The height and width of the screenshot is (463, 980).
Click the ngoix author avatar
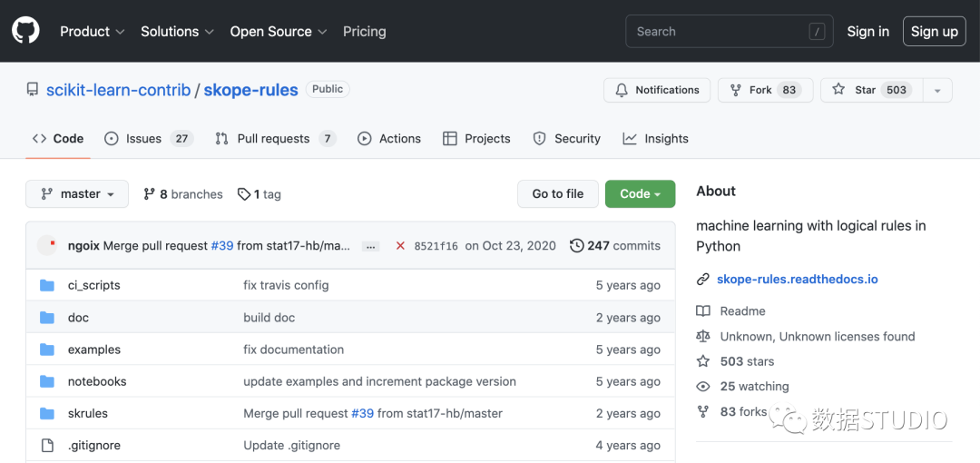pos(47,245)
